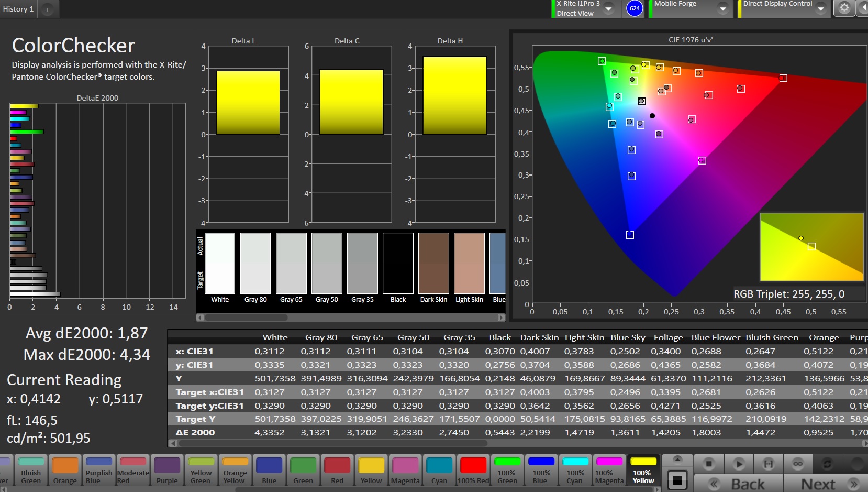This screenshot has width=868, height=492.
Task: Add a new history tab with plus
Action: [47, 9]
